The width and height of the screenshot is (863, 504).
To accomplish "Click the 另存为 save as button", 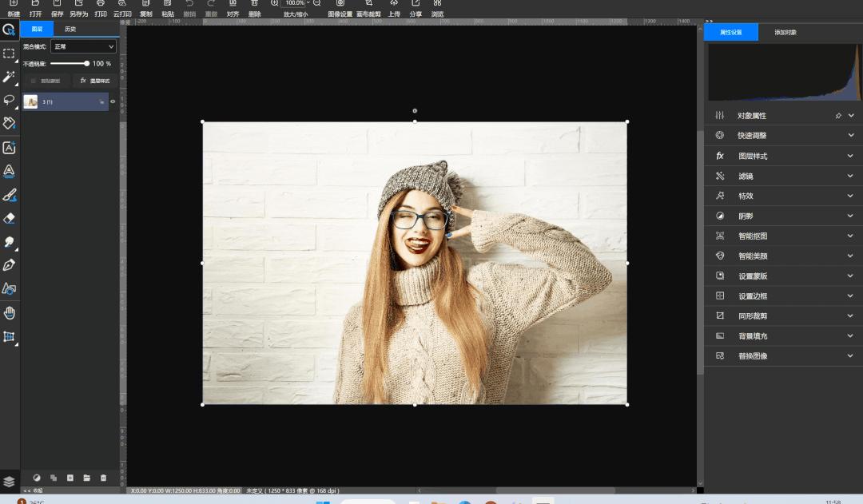I will coord(78,9).
